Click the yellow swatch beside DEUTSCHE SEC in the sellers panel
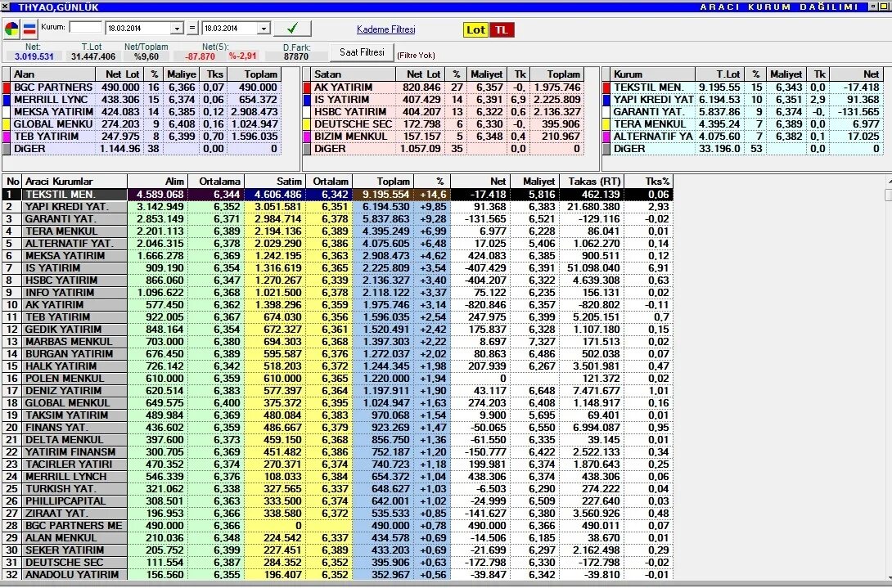The image size is (892, 588). tap(307, 124)
